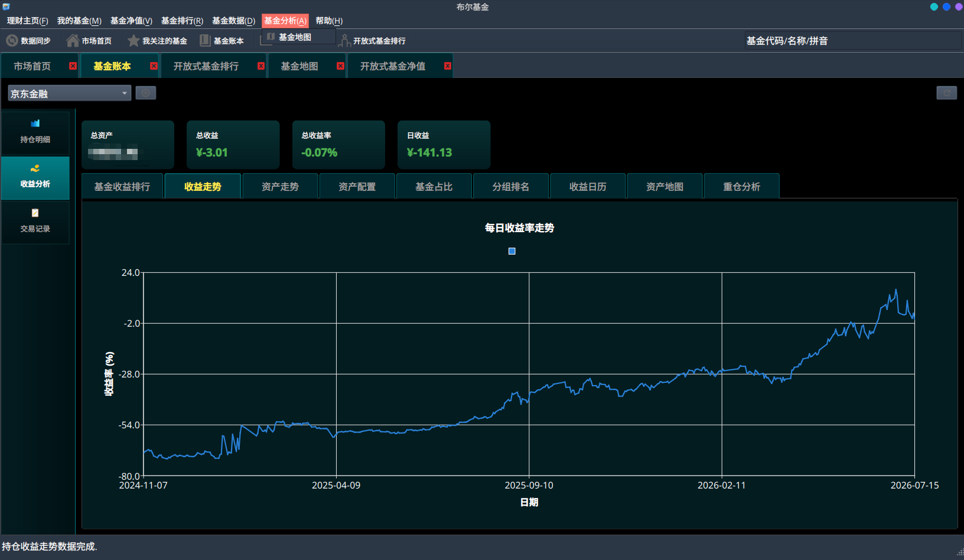The height and width of the screenshot is (560, 964).
Task: Close the 市场首页 tab
Action: point(73,66)
